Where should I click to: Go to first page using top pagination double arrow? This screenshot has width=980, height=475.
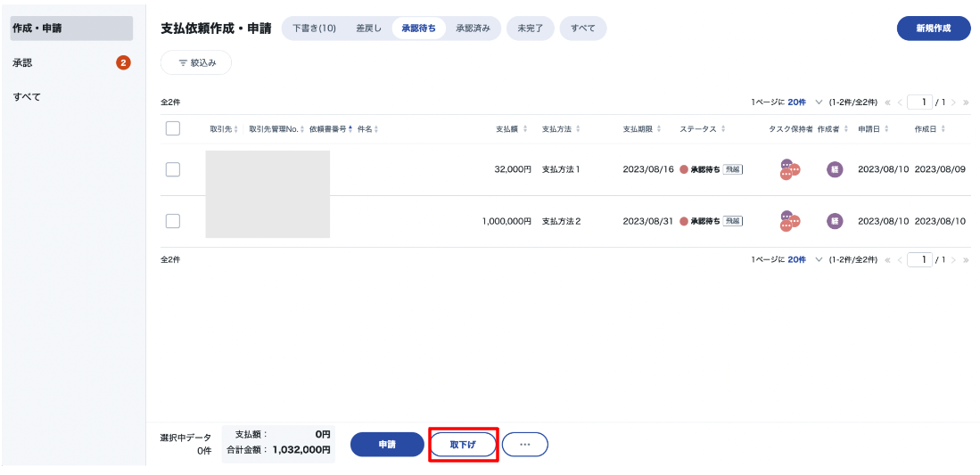887,102
